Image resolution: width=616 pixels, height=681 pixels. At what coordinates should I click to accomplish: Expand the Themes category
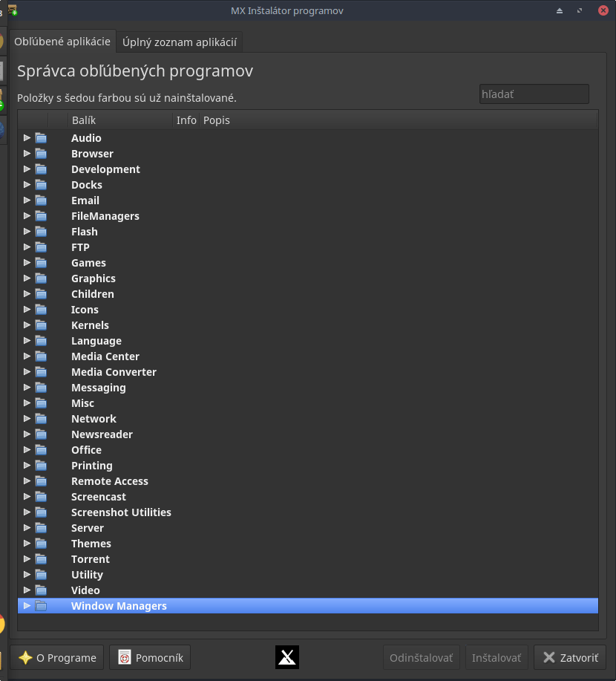click(27, 544)
